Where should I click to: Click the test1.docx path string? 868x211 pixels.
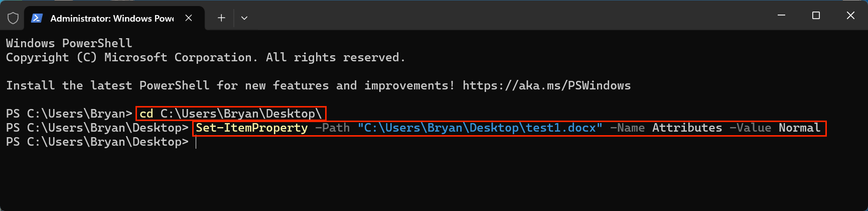point(480,128)
